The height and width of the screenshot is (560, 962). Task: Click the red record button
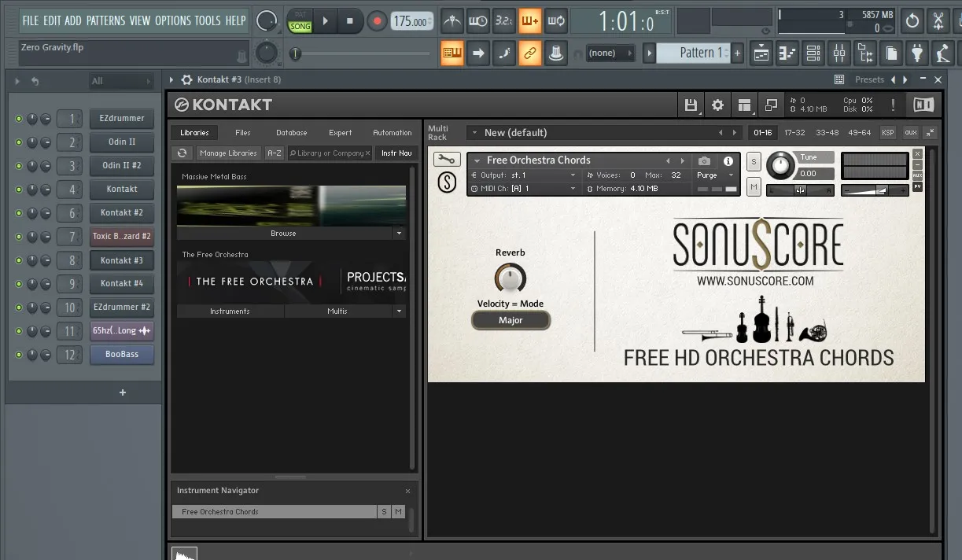pos(377,21)
